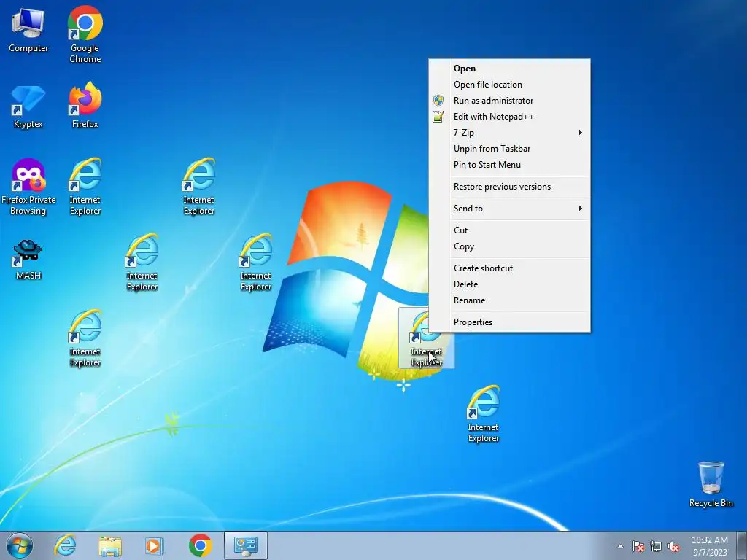
Task: Choose Unpin from Taskbar
Action: coord(509,149)
